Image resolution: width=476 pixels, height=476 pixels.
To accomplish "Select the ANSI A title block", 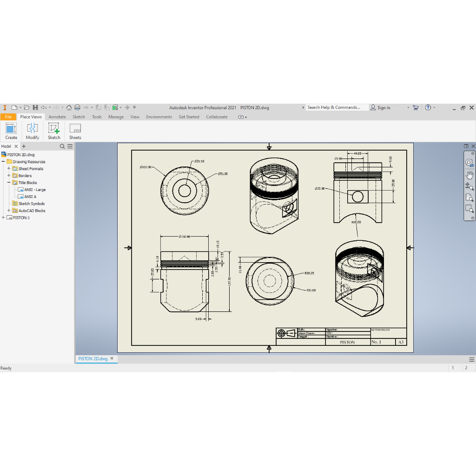I will [x=30, y=197].
